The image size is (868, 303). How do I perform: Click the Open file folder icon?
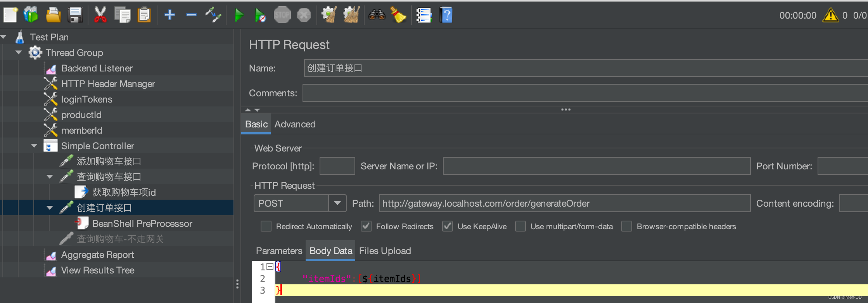(x=53, y=15)
